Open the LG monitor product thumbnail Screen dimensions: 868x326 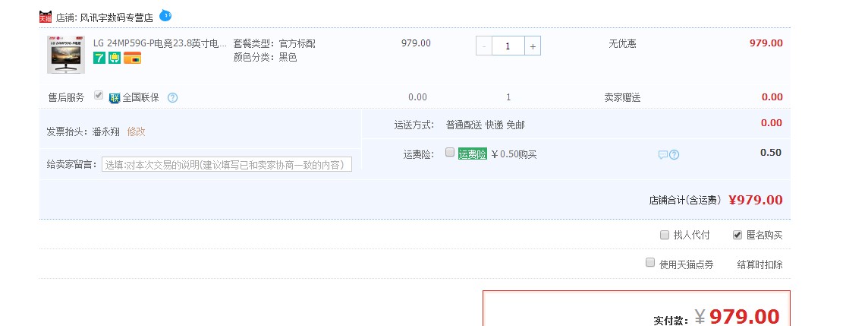[x=66, y=55]
